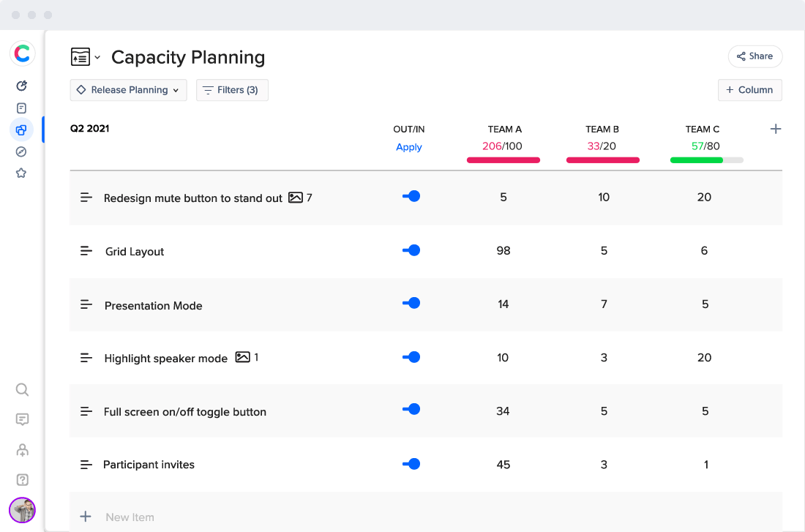Toggle Grid Layout out of the plan
This screenshot has height=532, width=805.
coord(411,250)
